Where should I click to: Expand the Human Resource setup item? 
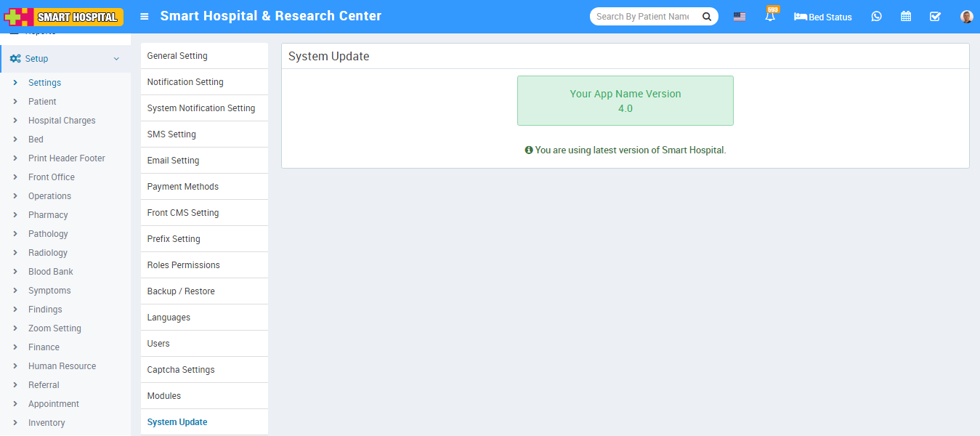62,366
